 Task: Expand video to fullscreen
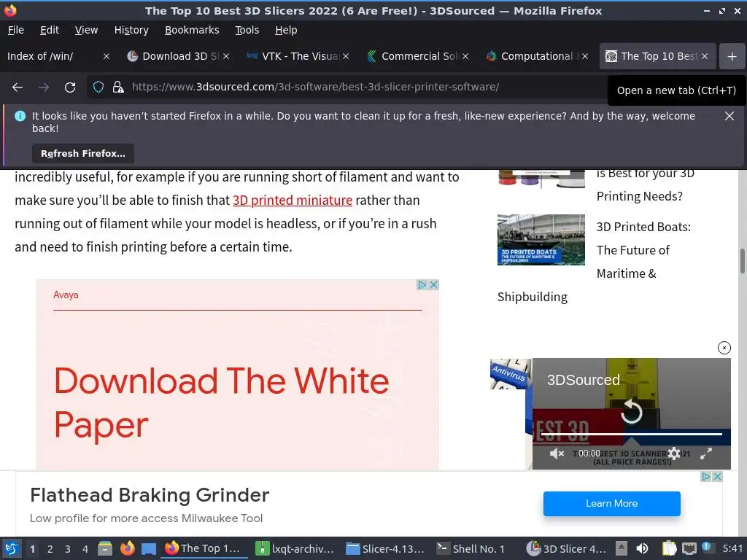705,454
